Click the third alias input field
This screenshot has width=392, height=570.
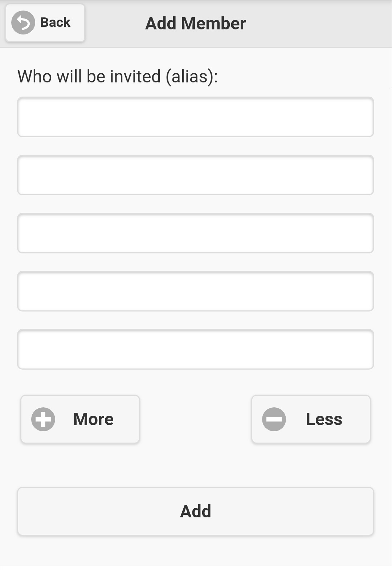(x=196, y=233)
